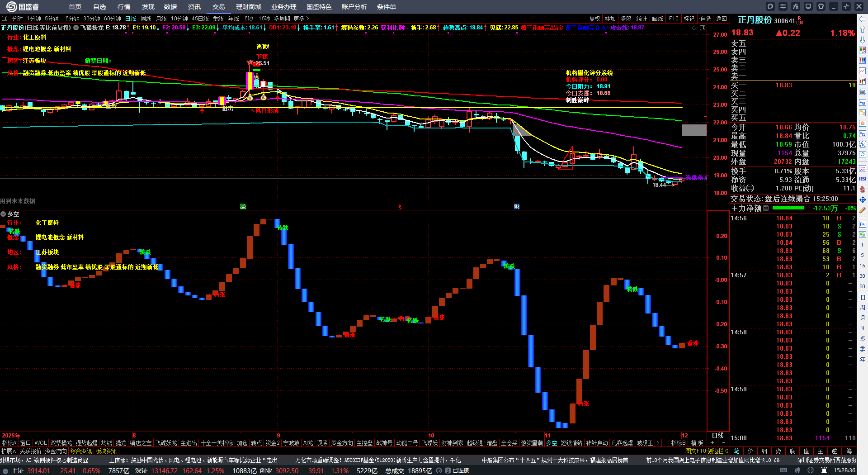
Task: Click the panel layout icon above price axis
Action: (x=703, y=28)
